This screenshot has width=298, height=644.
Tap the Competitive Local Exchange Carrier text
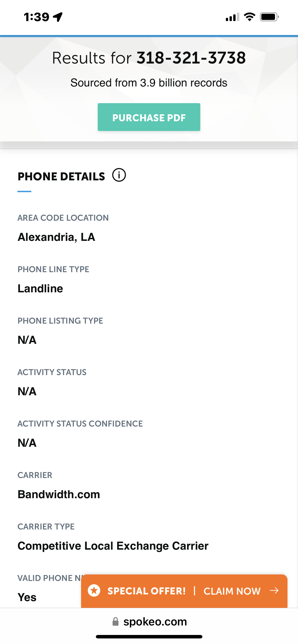click(113, 546)
